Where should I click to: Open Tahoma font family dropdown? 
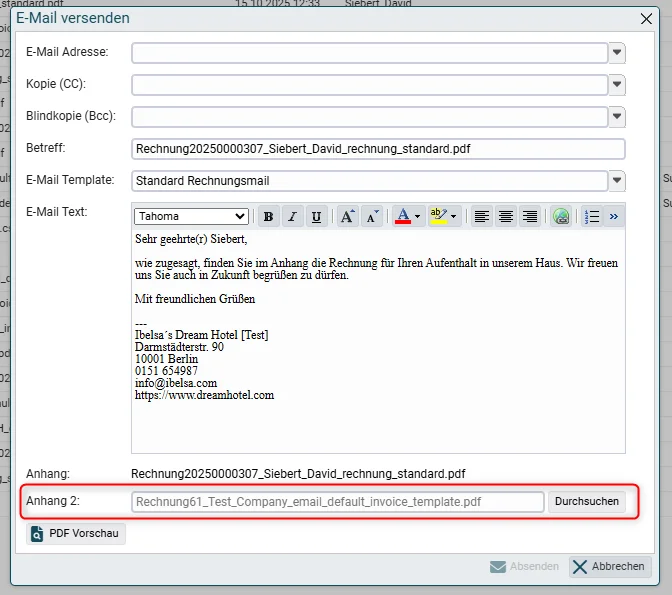tap(191, 216)
